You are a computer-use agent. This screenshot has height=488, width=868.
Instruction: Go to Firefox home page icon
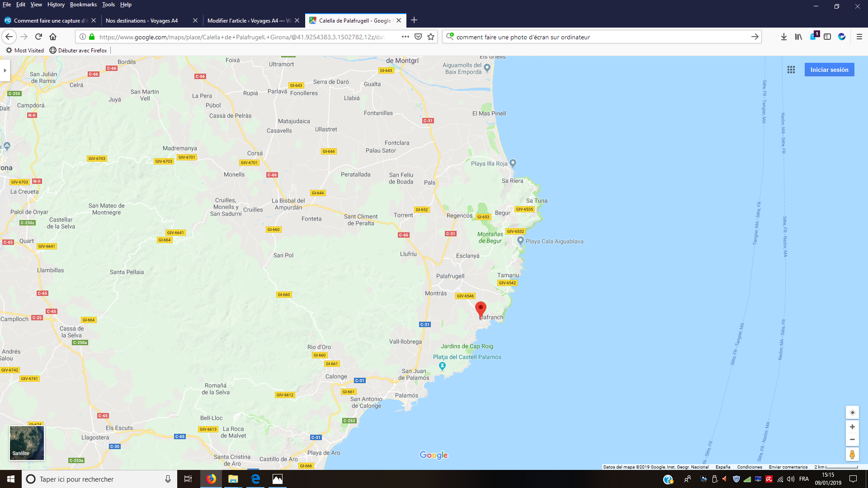pyautogui.click(x=53, y=37)
